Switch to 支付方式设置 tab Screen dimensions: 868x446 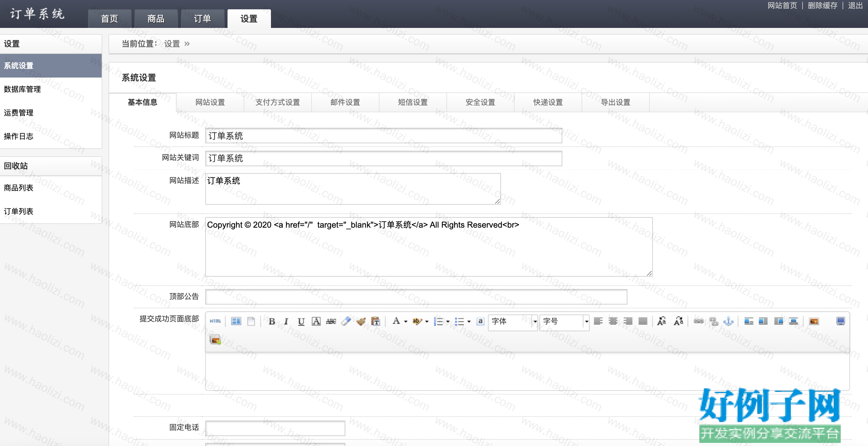pyautogui.click(x=278, y=102)
